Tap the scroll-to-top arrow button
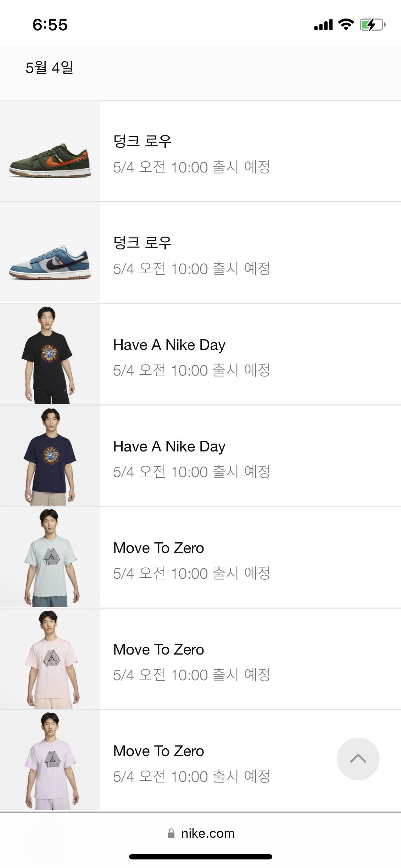The width and height of the screenshot is (401, 868). pos(358,759)
